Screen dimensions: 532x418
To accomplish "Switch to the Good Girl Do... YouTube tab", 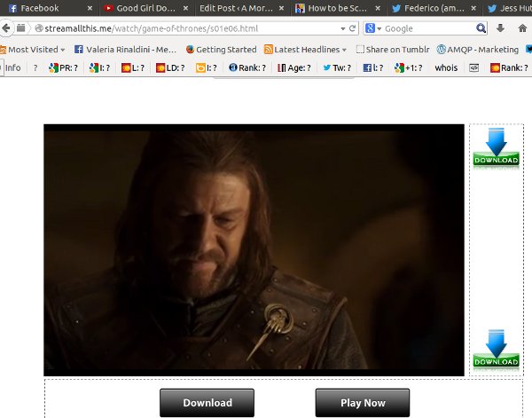I will click(x=146, y=8).
